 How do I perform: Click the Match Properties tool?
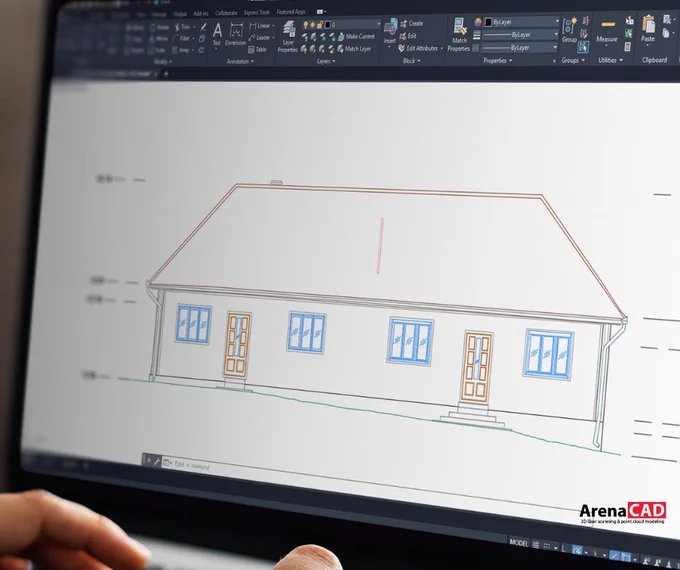[459, 35]
